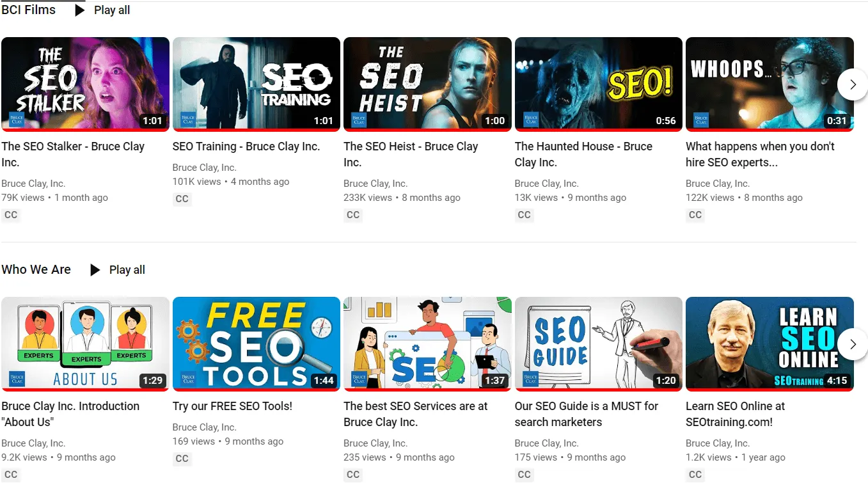Click "122K views • 8 months ago" text
The height and width of the screenshot is (483, 868).
pos(744,198)
